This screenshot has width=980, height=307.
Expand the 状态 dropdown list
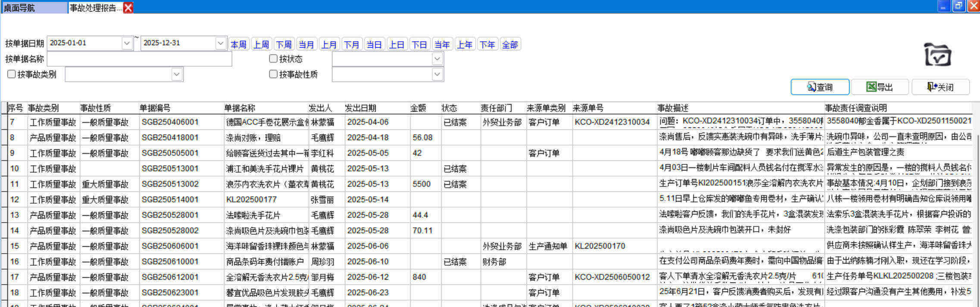[x=437, y=59]
